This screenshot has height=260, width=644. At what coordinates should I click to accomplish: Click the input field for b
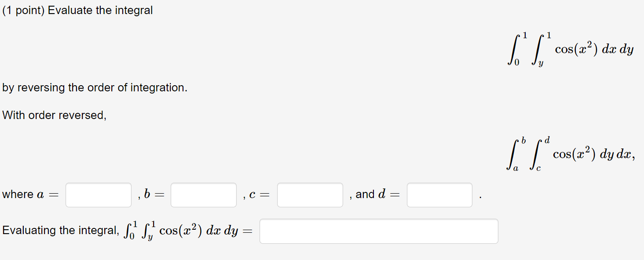204,195
